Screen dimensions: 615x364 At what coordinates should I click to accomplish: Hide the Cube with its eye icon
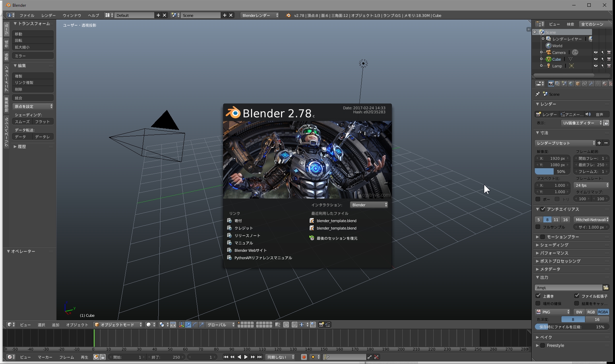596,59
